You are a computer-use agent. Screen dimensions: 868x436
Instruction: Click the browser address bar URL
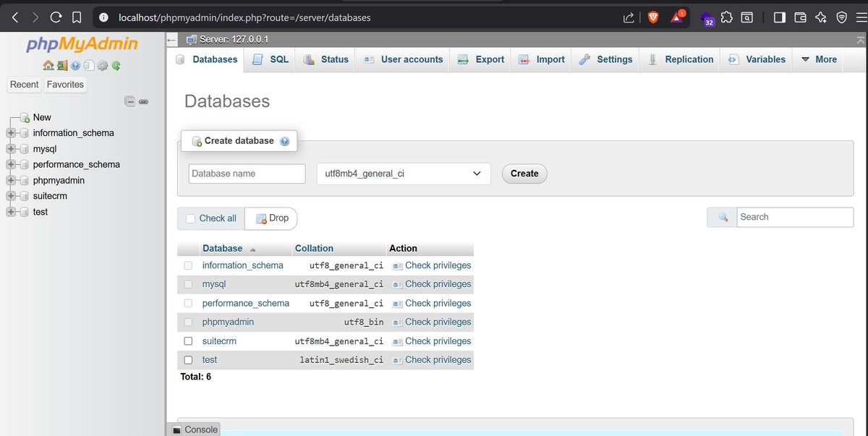pyautogui.click(x=244, y=17)
